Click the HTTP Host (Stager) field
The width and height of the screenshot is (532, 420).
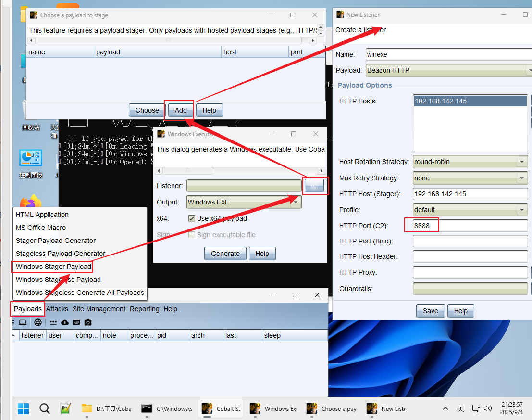pos(470,194)
